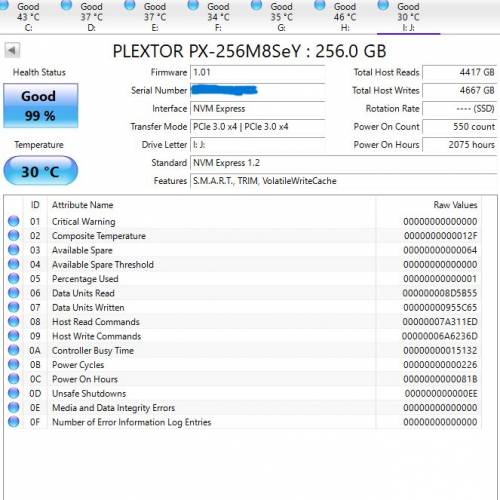This screenshot has height=500, width=500.
Task: Select the Controller Busy Time attribute name
Action: [93, 351]
